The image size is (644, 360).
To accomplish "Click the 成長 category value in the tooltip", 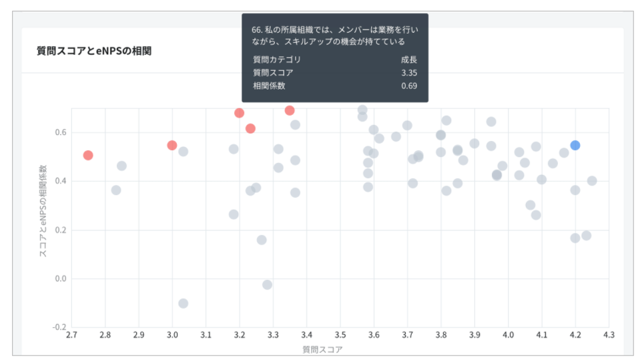I will 409,59.
